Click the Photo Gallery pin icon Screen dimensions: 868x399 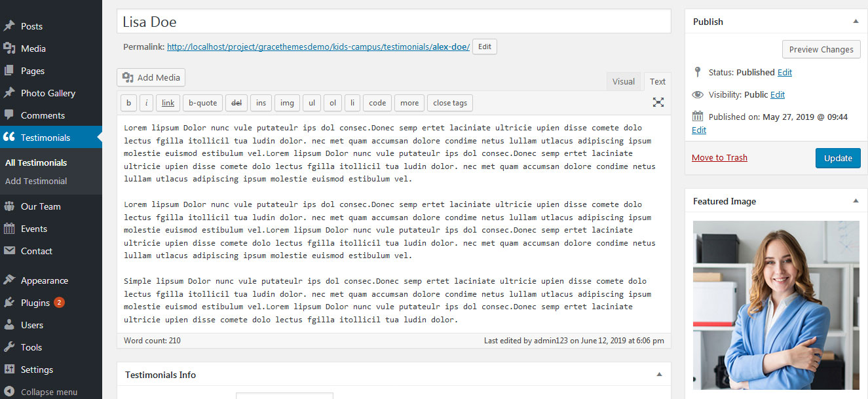[9, 93]
